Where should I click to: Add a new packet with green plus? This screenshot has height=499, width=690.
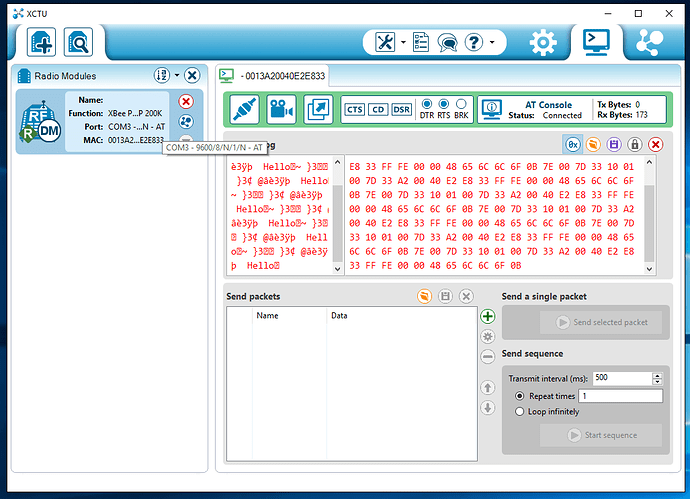[x=488, y=316]
